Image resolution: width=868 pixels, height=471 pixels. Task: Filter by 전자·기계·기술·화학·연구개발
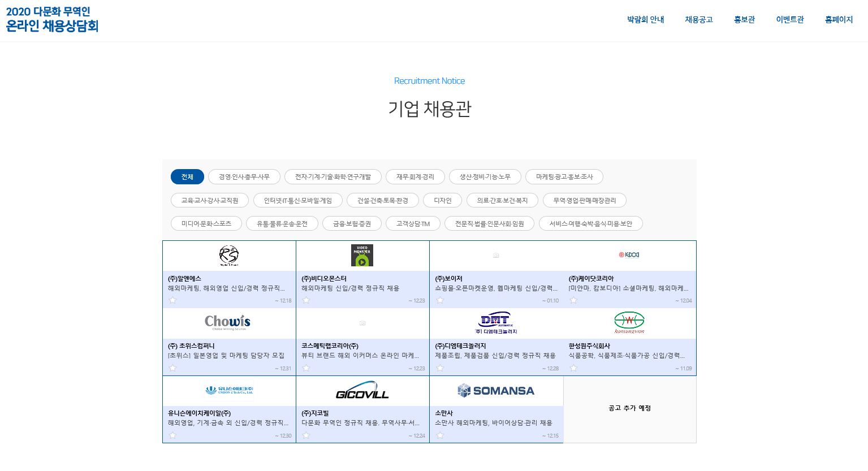333,177
